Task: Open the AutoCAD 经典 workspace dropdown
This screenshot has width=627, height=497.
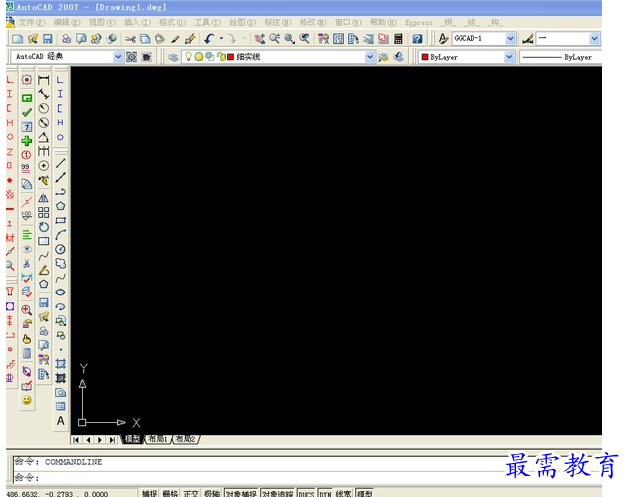Action: tap(118, 57)
